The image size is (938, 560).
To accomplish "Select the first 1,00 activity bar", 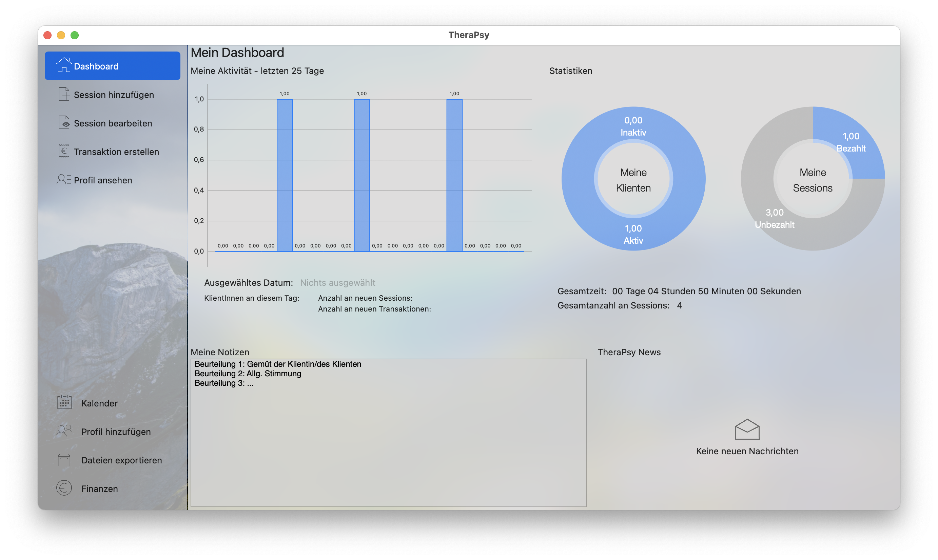I will 285,175.
